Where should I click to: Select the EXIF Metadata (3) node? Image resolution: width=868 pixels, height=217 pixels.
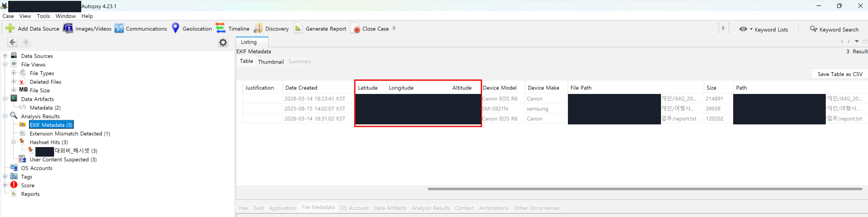pyautogui.click(x=51, y=125)
